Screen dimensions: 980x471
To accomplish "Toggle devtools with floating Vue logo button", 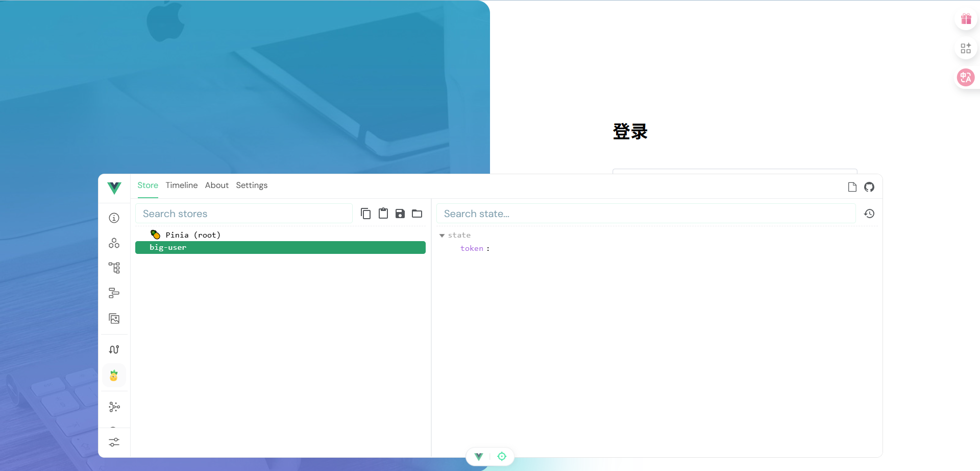I will pos(479,457).
